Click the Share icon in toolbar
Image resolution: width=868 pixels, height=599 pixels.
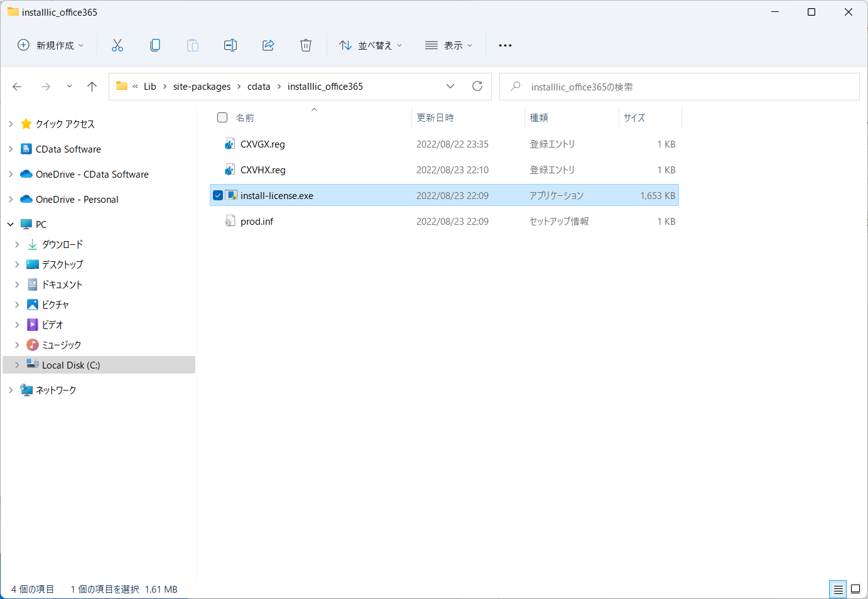(268, 45)
